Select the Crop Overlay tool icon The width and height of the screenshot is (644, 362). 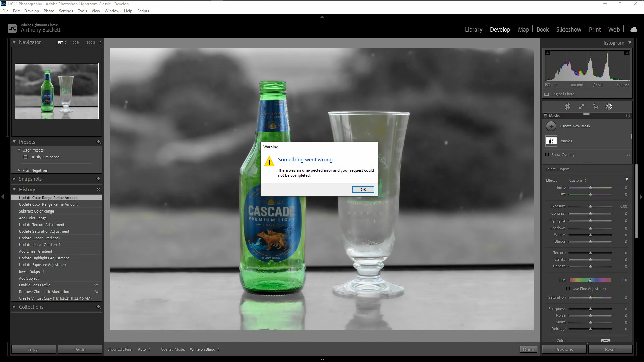pos(567,107)
